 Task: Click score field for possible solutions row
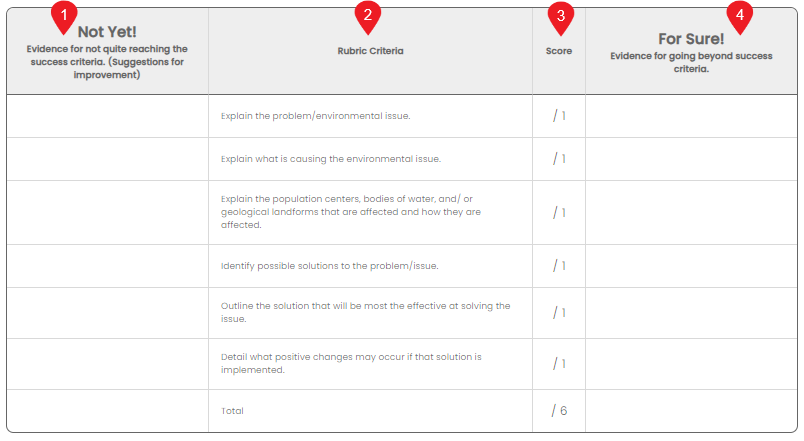[x=559, y=266]
